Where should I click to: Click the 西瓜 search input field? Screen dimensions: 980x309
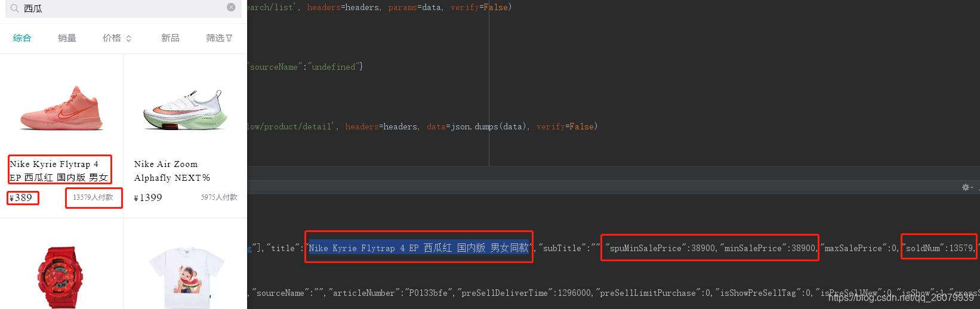tap(122, 8)
